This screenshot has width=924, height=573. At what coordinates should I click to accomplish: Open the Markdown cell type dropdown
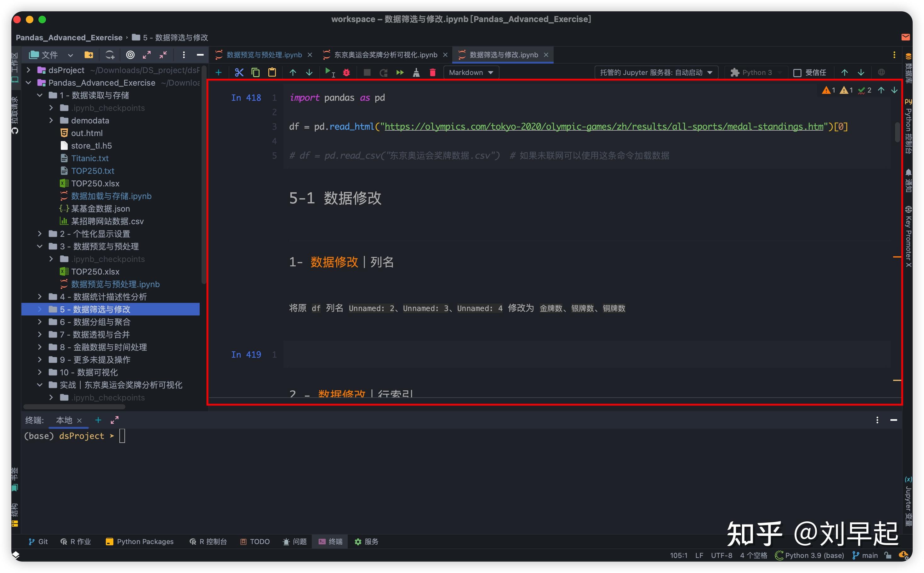(x=471, y=72)
